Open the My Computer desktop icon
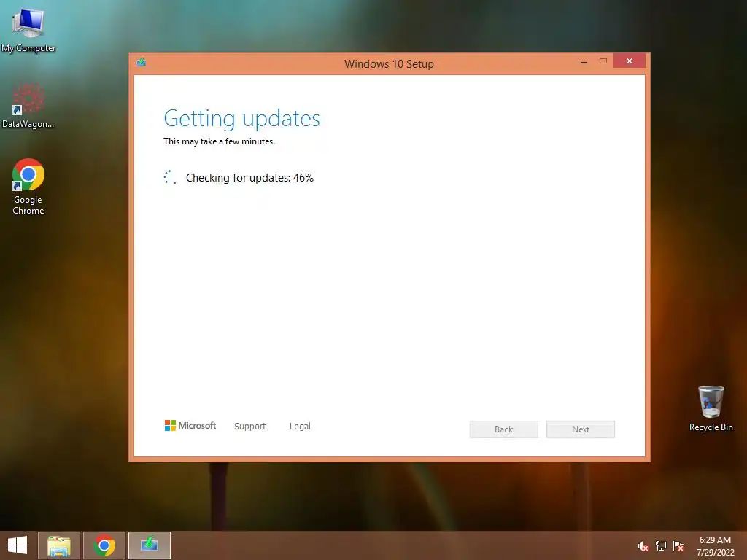Screen dimensions: 747x560 [28, 30]
